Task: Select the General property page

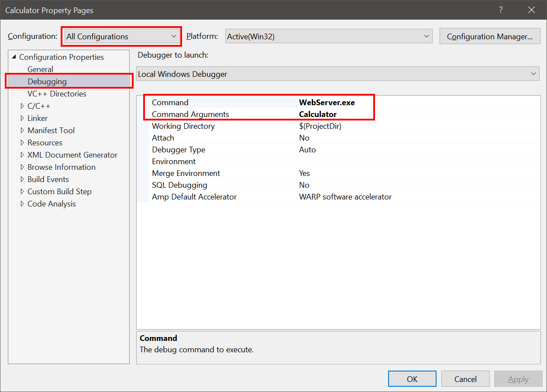Action: pyautogui.click(x=40, y=69)
